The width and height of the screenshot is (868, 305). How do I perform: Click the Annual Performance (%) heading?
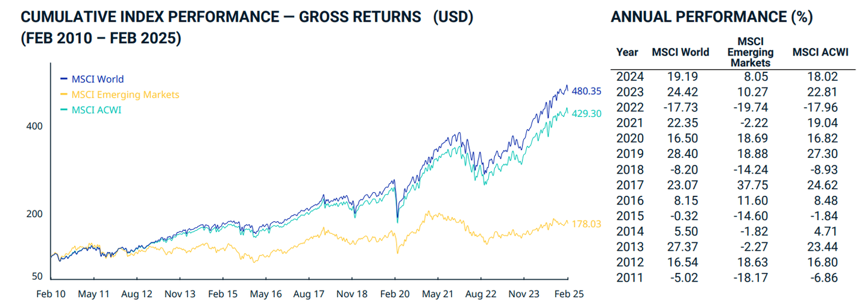point(712,17)
